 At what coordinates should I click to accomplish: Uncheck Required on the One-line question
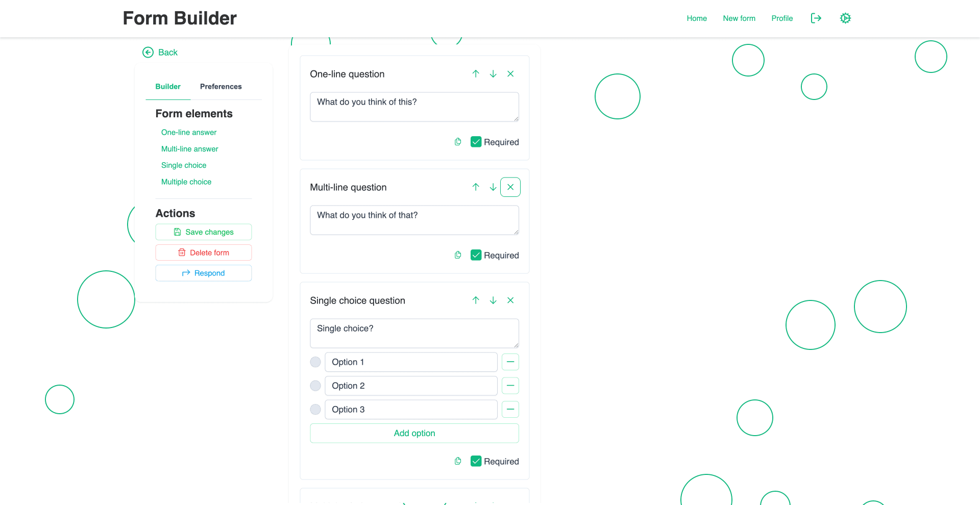point(476,142)
